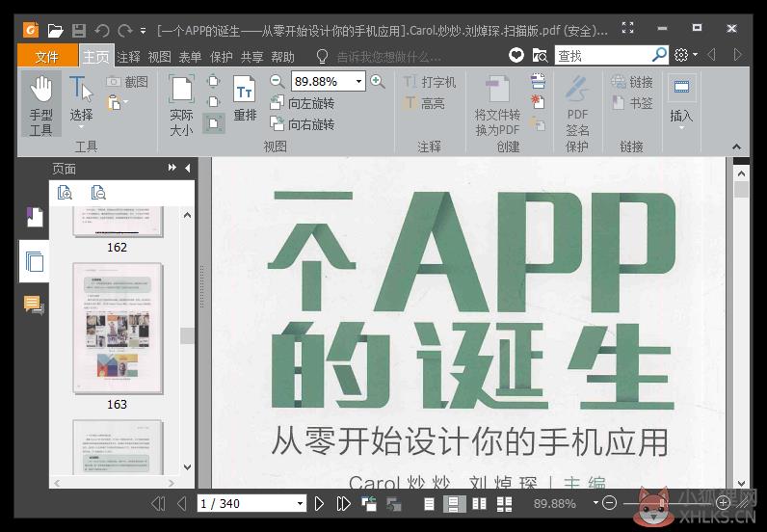The image size is (767, 532).
Task: Reduce page thumbnails icon in 页面 panel
Action: click(x=98, y=193)
